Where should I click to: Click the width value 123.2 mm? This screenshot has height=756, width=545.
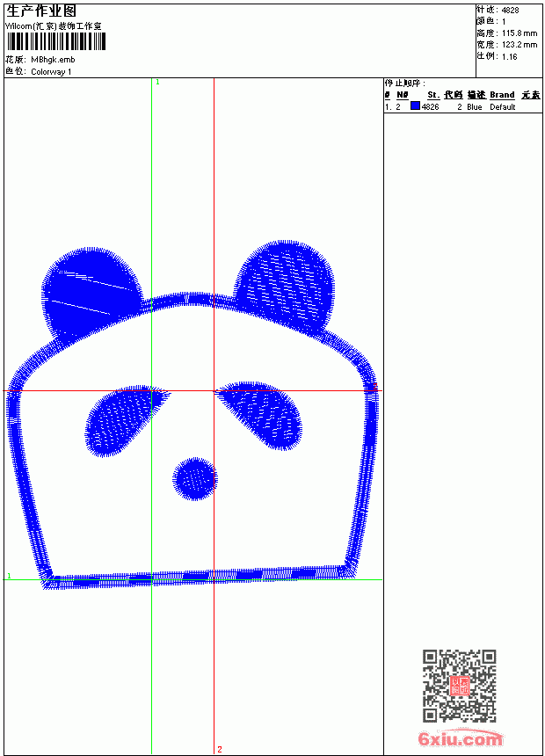[x=520, y=45]
